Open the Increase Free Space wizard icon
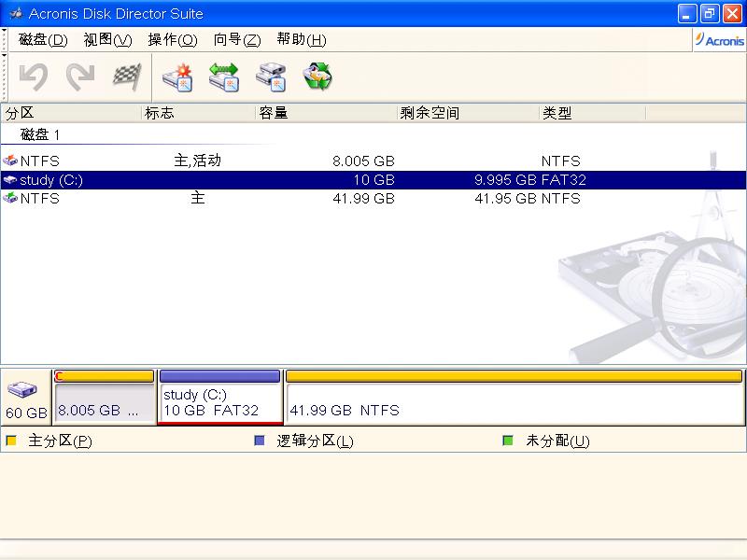This screenshot has height=560, width=747. pyautogui.click(x=224, y=77)
